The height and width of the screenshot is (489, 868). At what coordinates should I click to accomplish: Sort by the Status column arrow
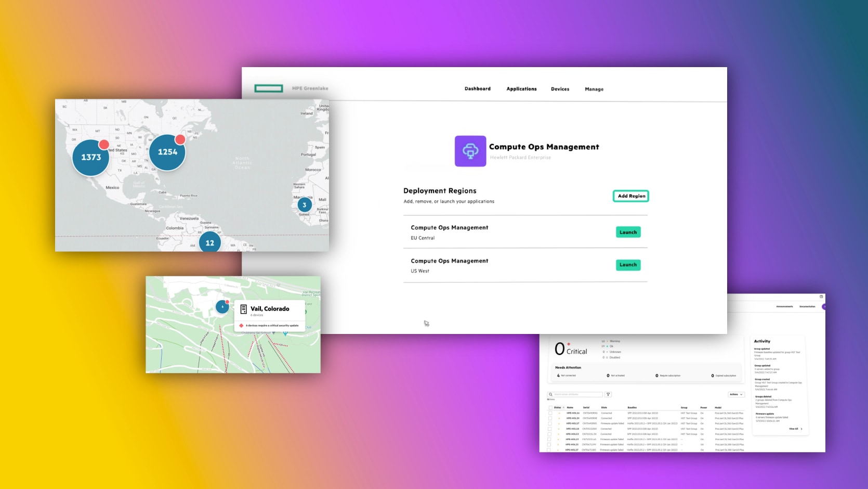tap(563, 408)
